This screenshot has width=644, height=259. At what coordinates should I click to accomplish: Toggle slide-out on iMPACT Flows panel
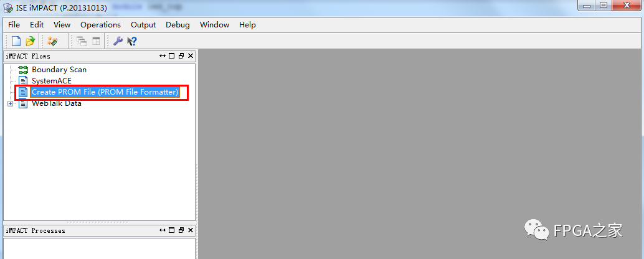pyautogui.click(x=163, y=56)
